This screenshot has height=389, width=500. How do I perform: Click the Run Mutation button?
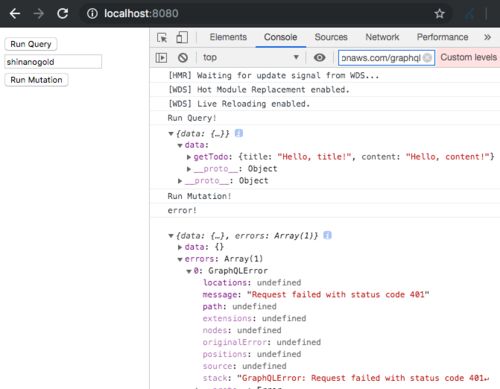click(x=36, y=80)
